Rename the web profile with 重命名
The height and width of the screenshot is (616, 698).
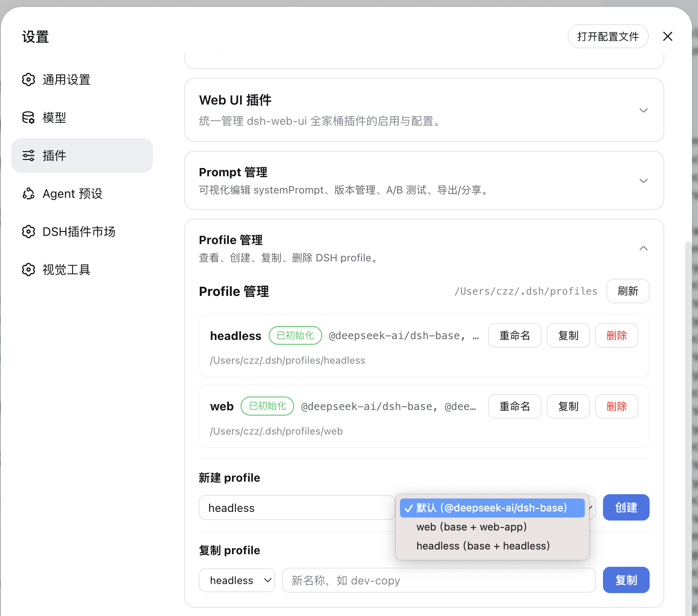coord(514,406)
